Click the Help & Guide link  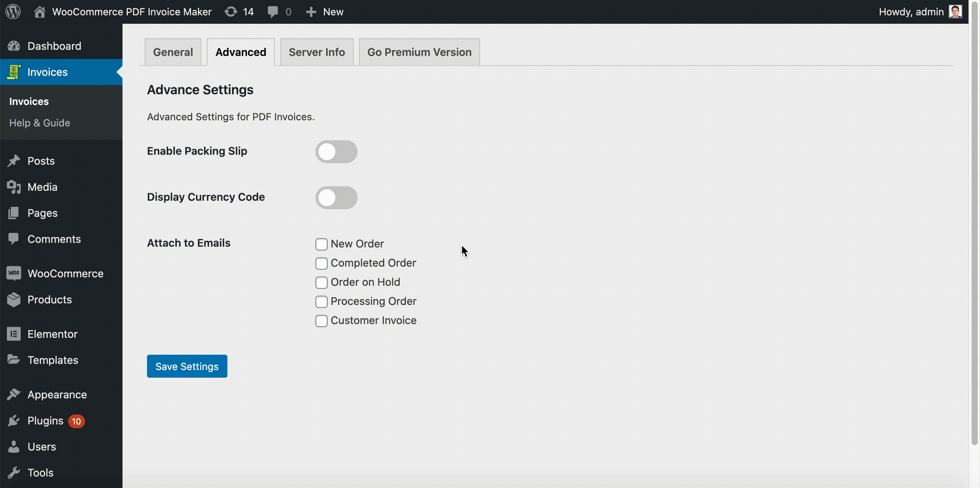(39, 123)
